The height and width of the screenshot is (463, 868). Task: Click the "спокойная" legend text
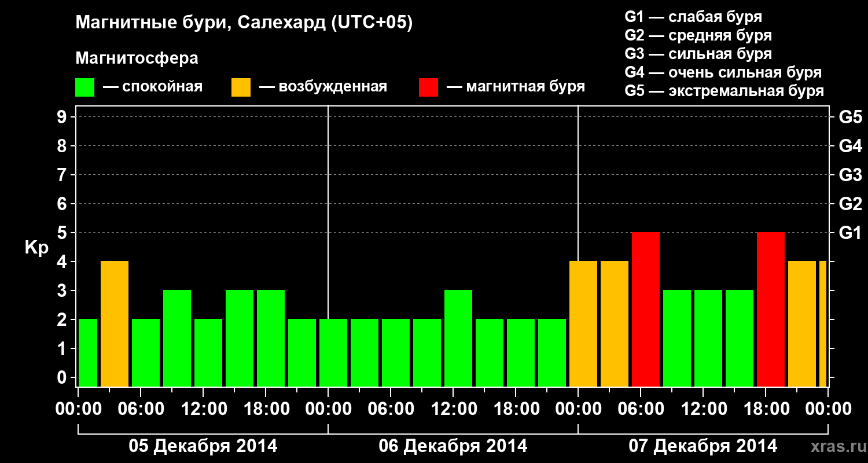point(163,87)
